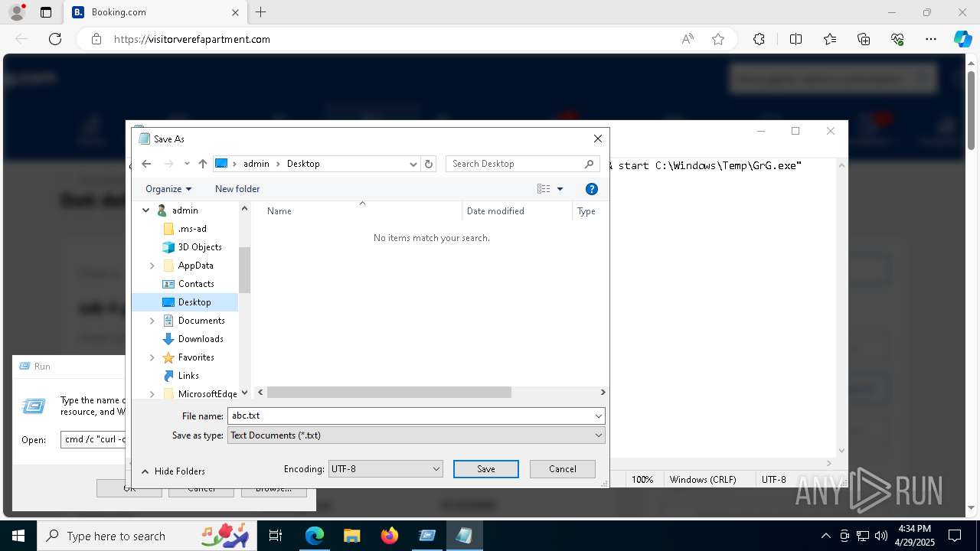Click the browser address bar URL
This screenshot has height=551, width=980.
192,39
